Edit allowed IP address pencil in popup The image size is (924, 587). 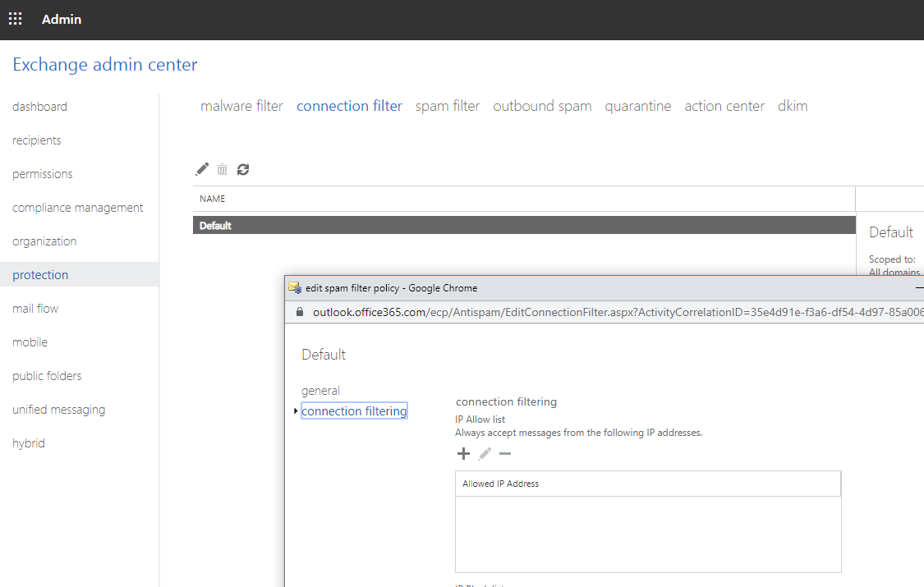click(x=485, y=454)
